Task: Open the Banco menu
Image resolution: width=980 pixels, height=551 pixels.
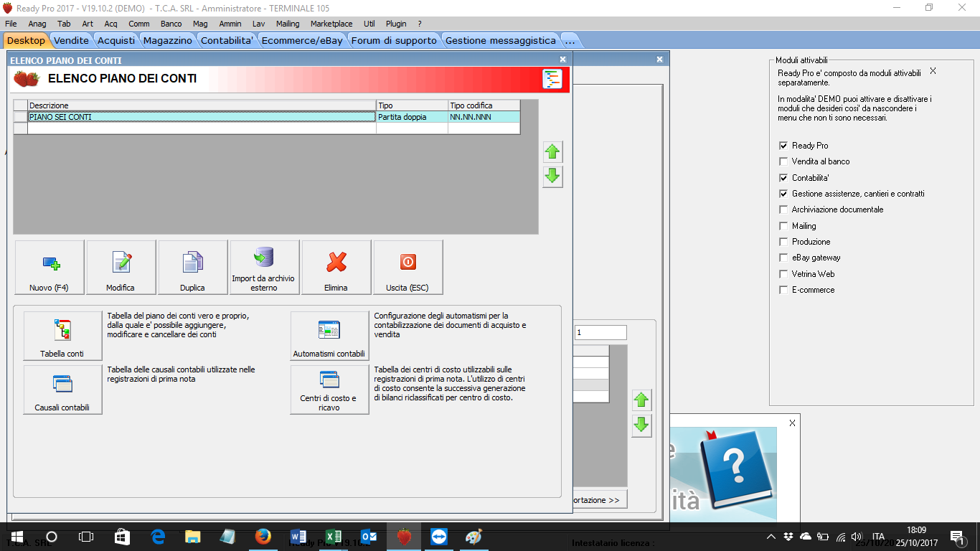Action: point(171,24)
